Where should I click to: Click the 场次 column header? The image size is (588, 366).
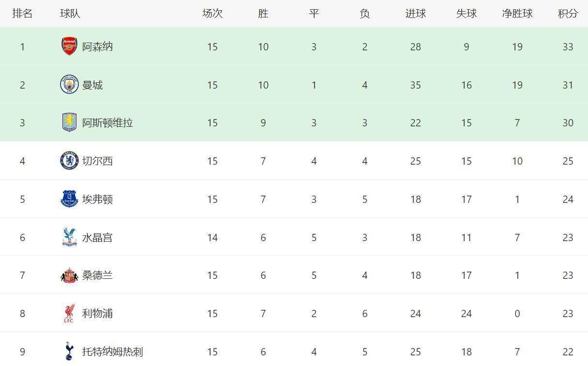pos(212,14)
